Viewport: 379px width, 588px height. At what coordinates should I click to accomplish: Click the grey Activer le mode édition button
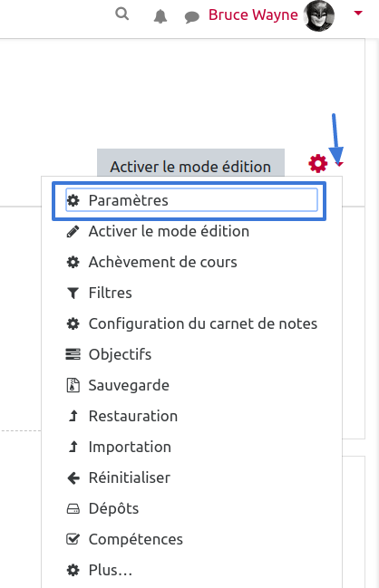pyautogui.click(x=190, y=163)
